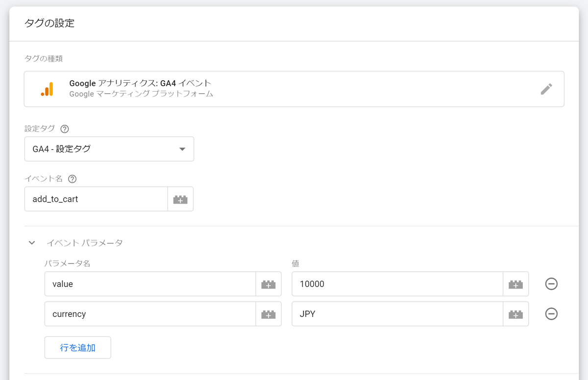The image size is (588, 380).
Task: Collapse the イベント パラメータ section
Action: click(x=32, y=243)
